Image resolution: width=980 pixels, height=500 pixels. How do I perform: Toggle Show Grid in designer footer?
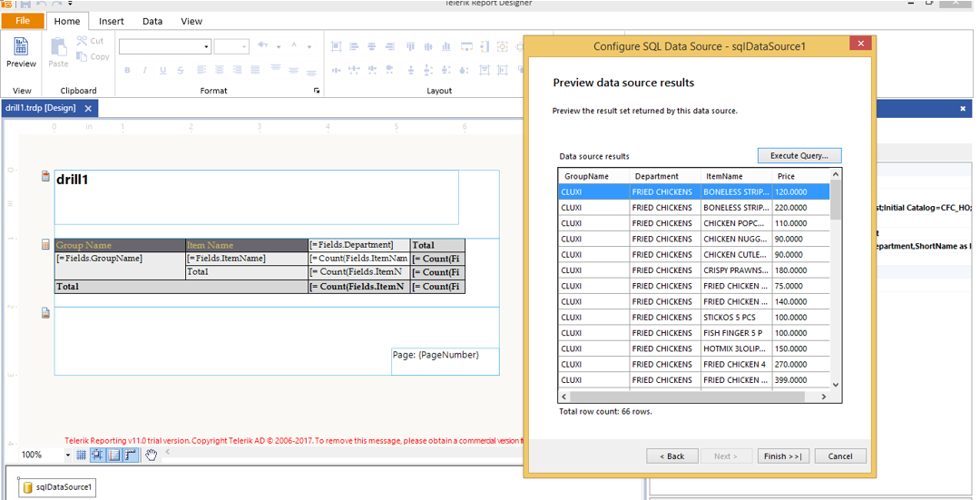pos(82,455)
